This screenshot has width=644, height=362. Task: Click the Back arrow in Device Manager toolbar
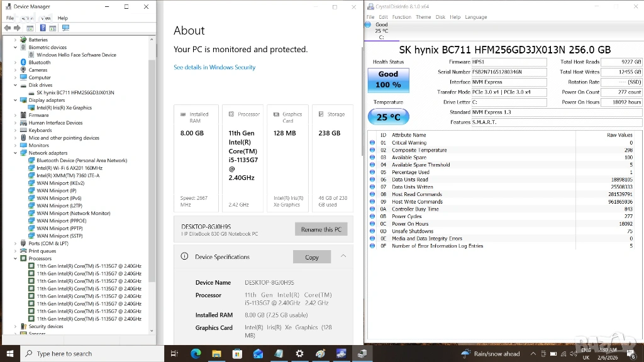pos(8,28)
